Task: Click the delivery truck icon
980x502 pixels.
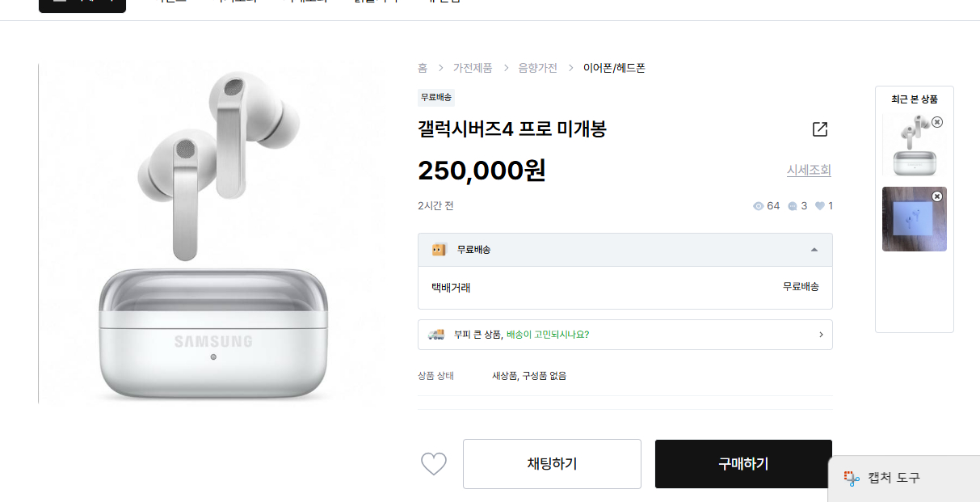Action: [x=436, y=334]
